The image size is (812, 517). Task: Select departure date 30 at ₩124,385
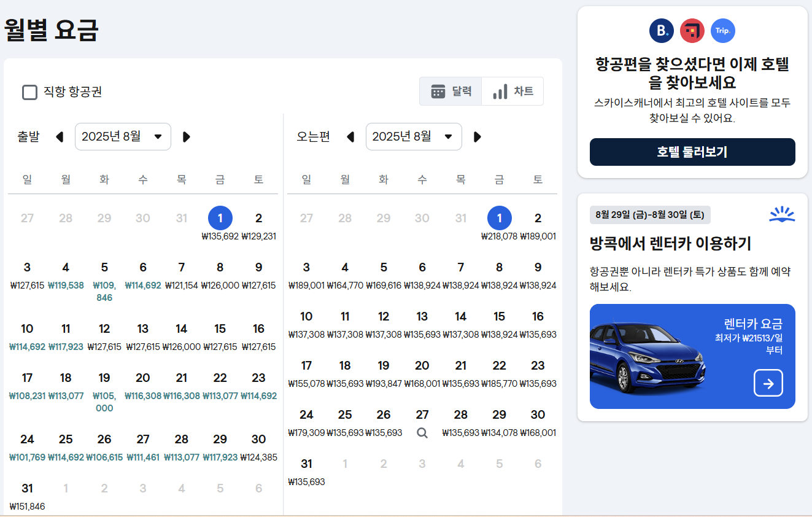coord(258,448)
